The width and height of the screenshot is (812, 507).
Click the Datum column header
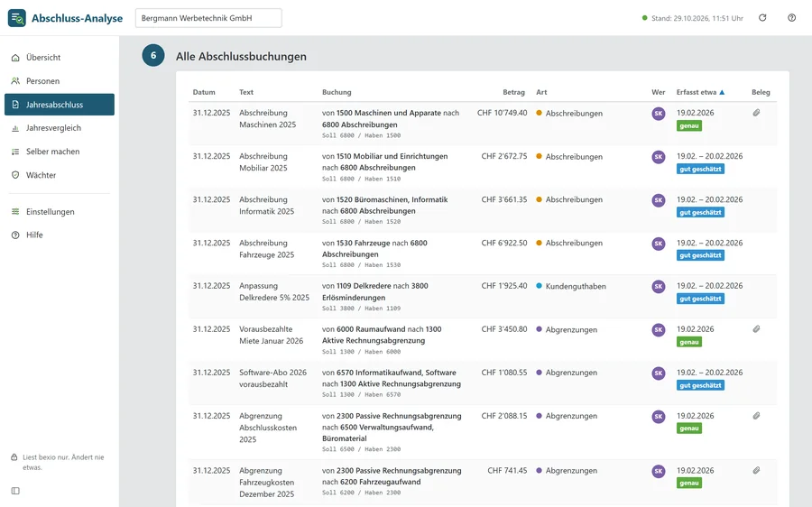click(x=204, y=92)
